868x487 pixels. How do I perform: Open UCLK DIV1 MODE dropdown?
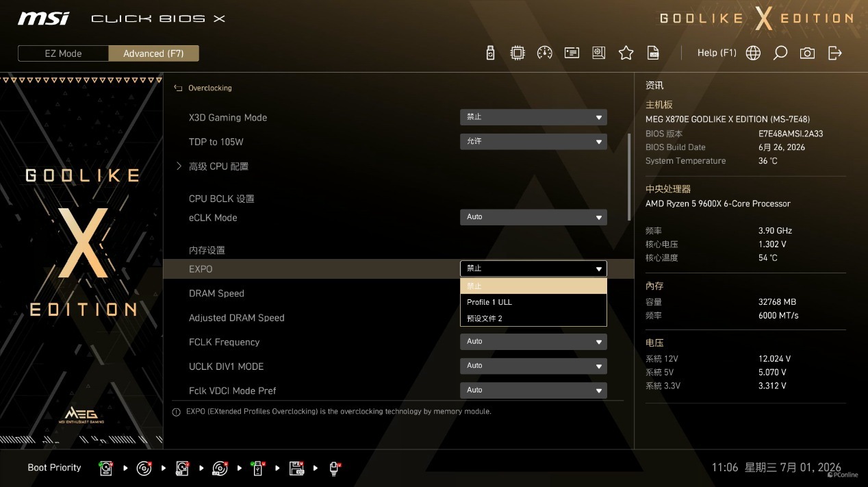click(x=533, y=366)
